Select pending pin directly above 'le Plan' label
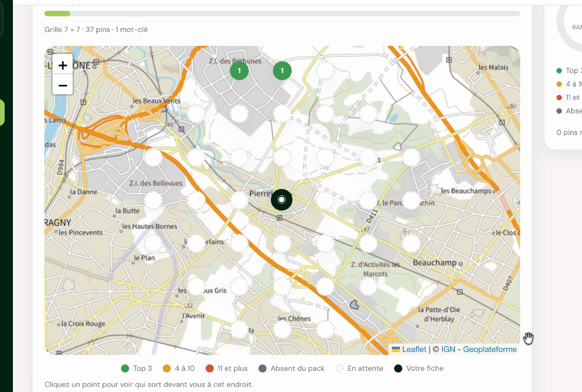Viewport: 582px width, 392px height. pyautogui.click(x=153, y=244)
